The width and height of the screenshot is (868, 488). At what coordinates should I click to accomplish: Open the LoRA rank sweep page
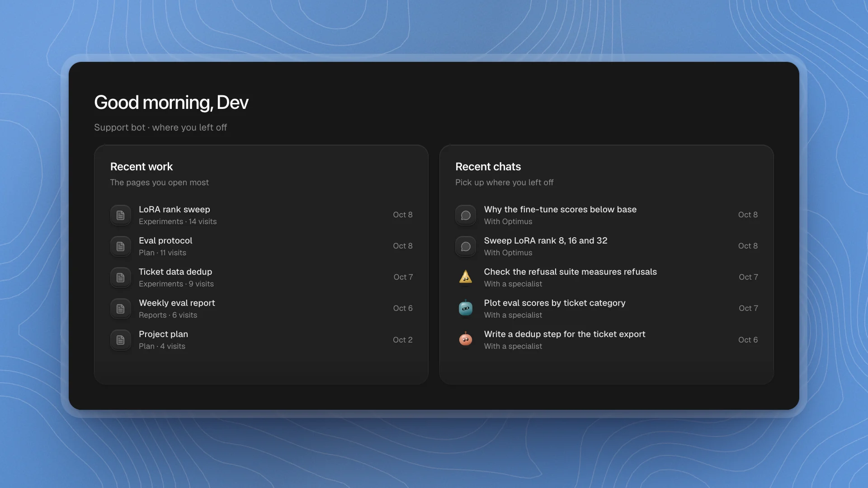[x=261, y=215]
